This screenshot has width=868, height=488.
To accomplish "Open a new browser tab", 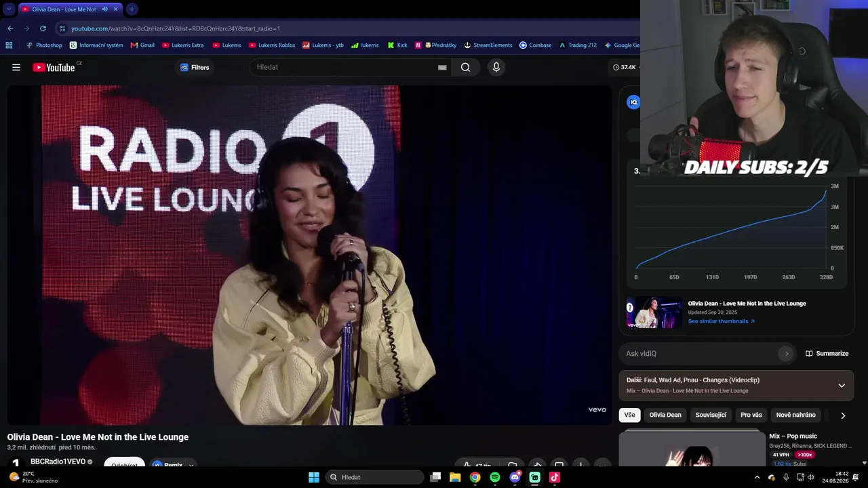I will pos(132,9).
